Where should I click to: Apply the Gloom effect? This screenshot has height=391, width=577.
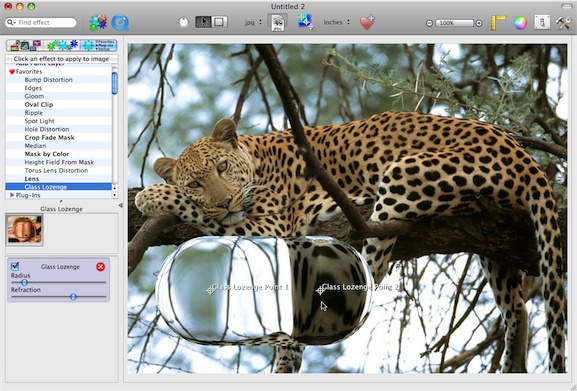pyautogui.click(x=59, y=96)
